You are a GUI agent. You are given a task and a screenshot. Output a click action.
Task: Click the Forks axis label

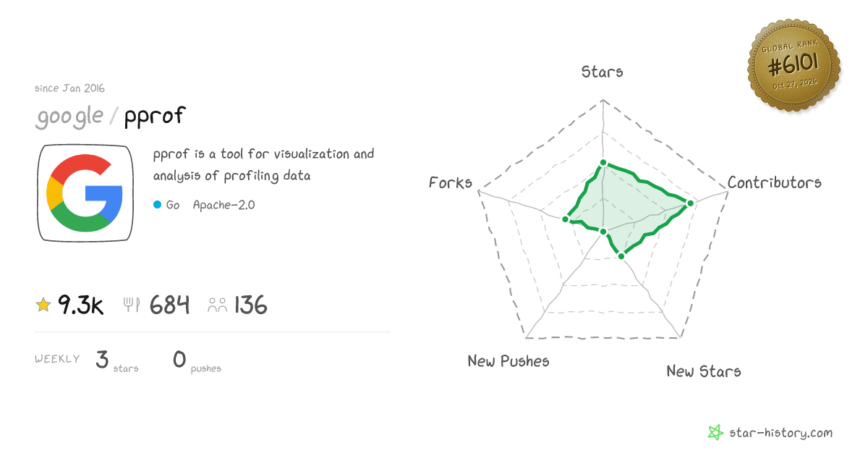(x=451, y=182)
